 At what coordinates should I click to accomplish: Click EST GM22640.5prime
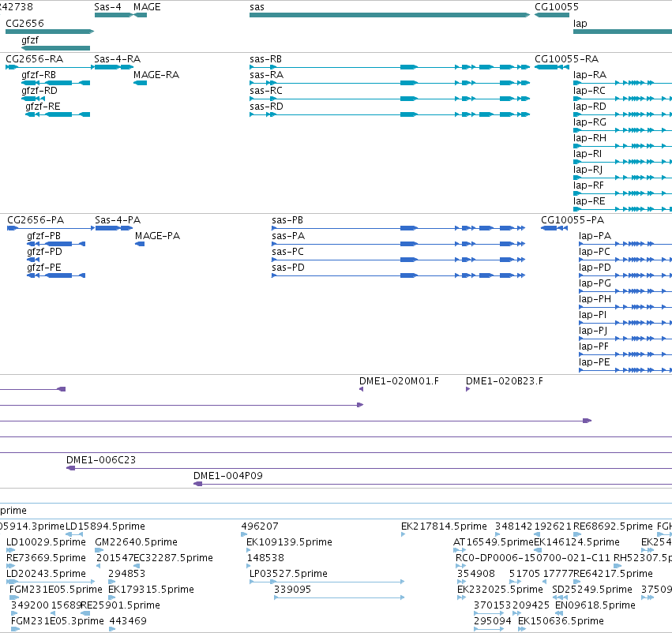click(99, 550)
